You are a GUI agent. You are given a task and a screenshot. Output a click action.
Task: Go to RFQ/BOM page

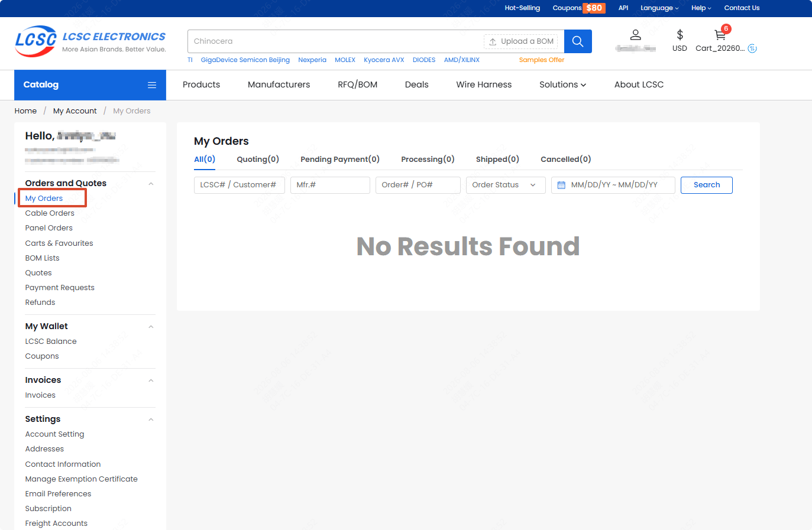pos(357,84)
